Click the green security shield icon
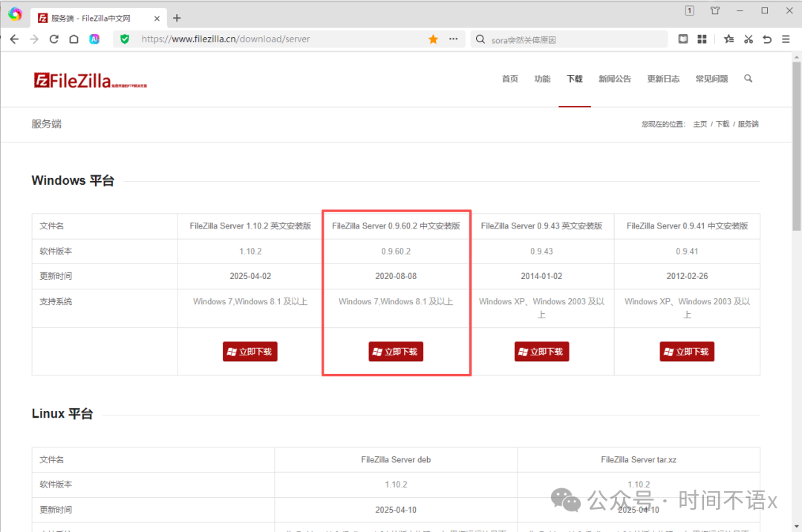The height and width of the screenshot is (532, 802). tap(125, 39)
